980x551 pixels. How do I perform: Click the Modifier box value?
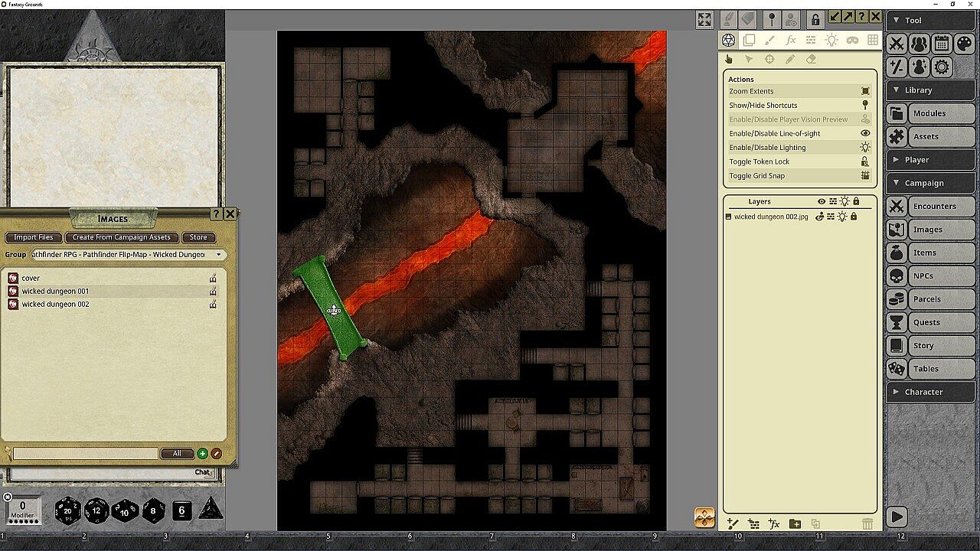coord(22,506)
